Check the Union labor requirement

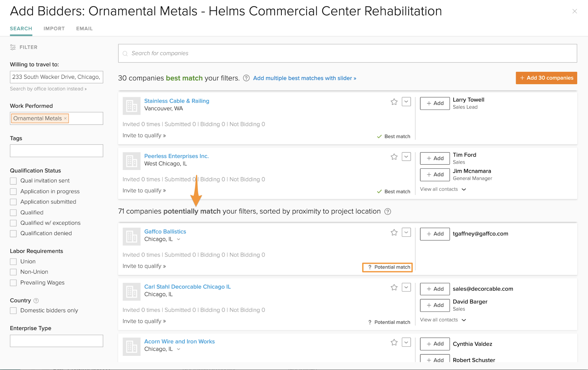point(13,261)
